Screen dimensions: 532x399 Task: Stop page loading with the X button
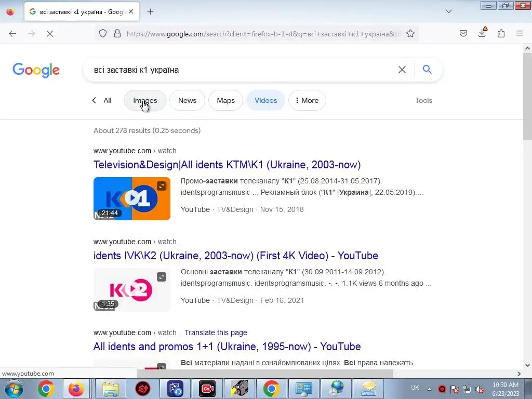pos(50,34)
